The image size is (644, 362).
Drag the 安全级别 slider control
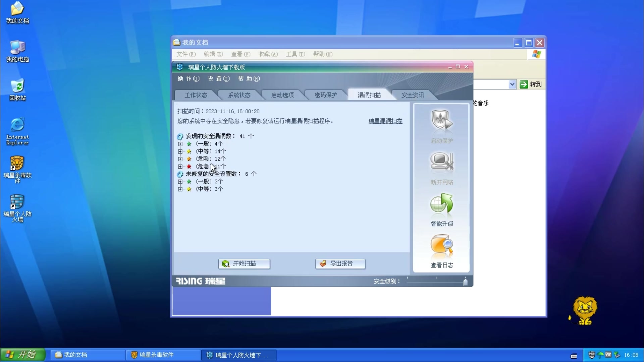[x=465, y=281]
